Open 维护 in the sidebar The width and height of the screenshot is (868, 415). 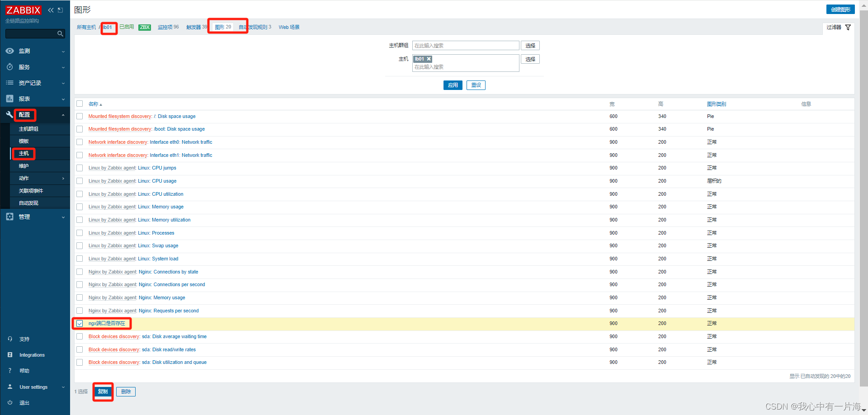(24, 166)
